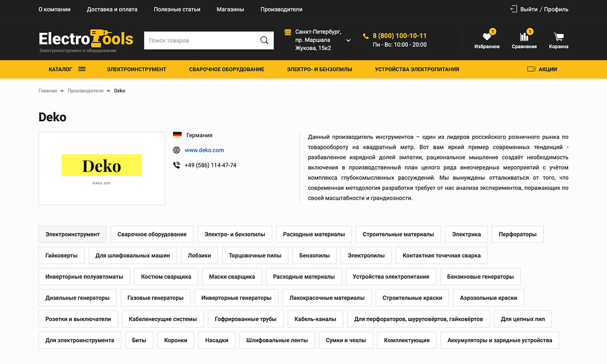Click the search magnifier icon
The height and width of the screenshot is (364, 607).
264,40
